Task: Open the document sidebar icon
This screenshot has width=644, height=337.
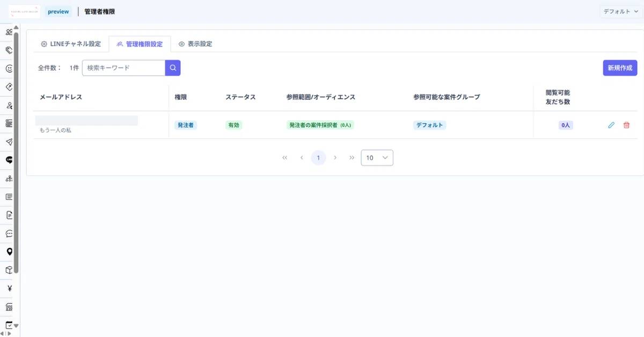Action: (9, 215)
